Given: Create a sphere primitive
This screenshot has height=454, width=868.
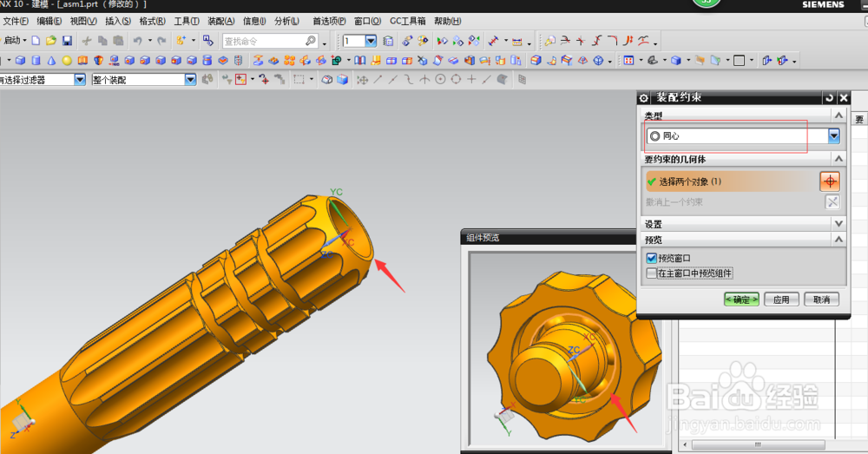Looking at the screenshot, I should pyautogui.click(x=67, y=61).
